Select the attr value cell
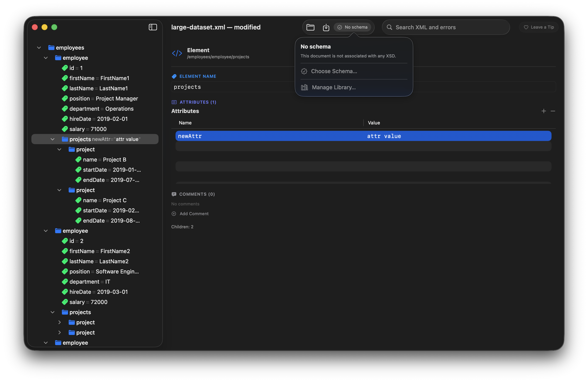588x382 pixels. point(384,136)
